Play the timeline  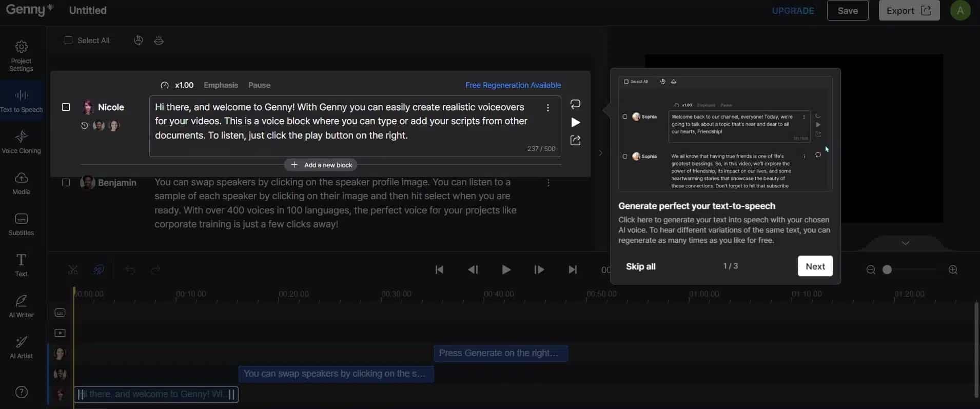click(x=506, y=269)
